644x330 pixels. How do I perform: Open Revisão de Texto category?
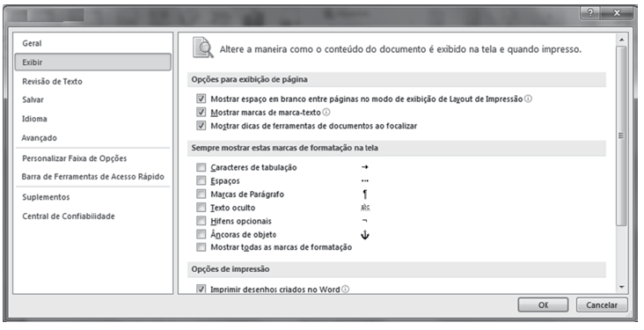click(93, 81)
